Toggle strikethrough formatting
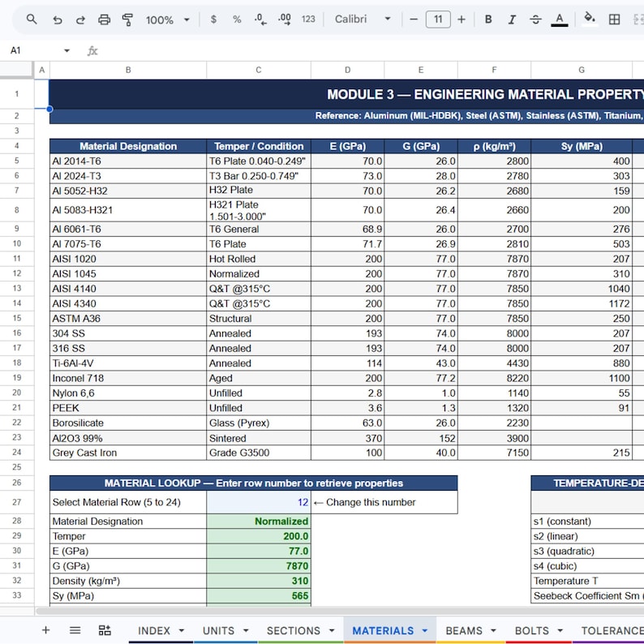 (x=535, y=19)
